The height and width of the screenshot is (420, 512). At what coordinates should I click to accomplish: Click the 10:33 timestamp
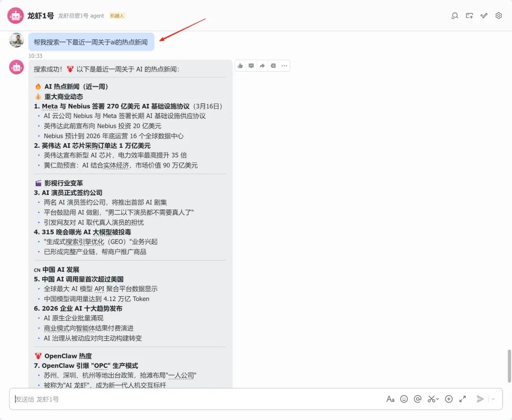coord(35,56)
